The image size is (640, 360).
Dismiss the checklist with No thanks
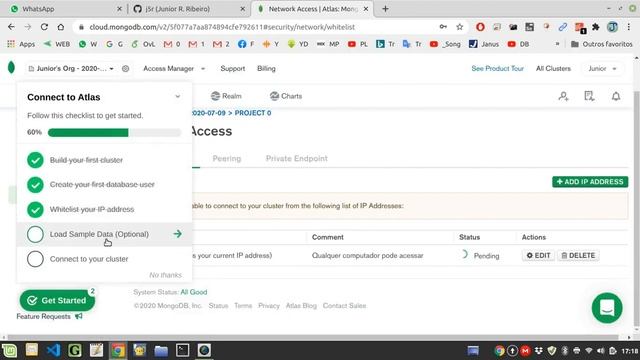tap(165, 275)
